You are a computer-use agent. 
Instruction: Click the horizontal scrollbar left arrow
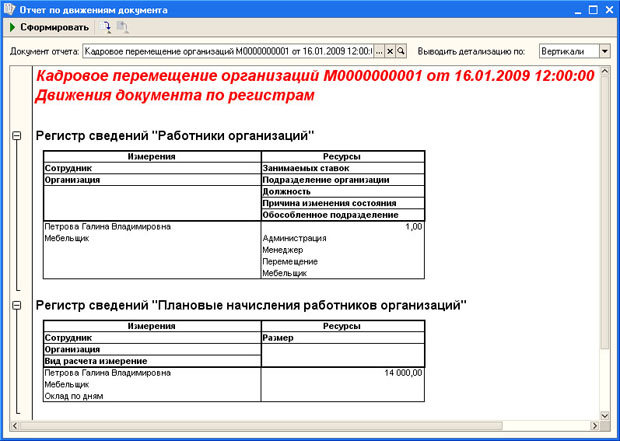(15, 426)
